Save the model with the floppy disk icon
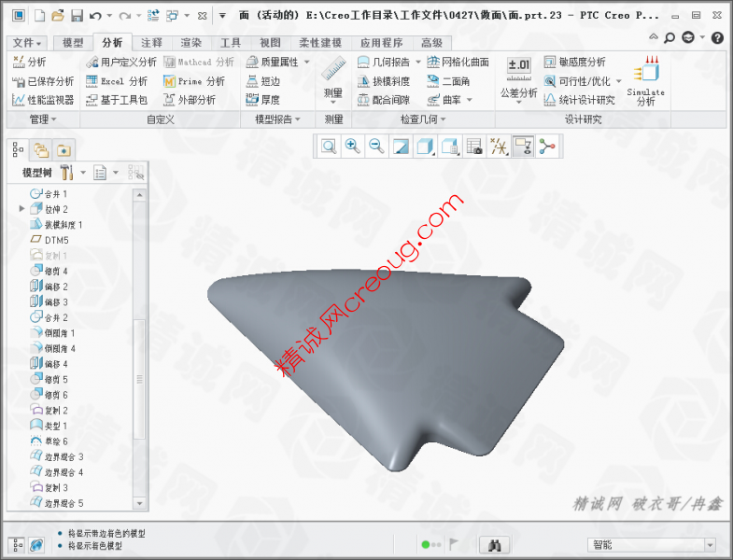The height and width of the screenshot is (560, 733). (x=77, y=16)
